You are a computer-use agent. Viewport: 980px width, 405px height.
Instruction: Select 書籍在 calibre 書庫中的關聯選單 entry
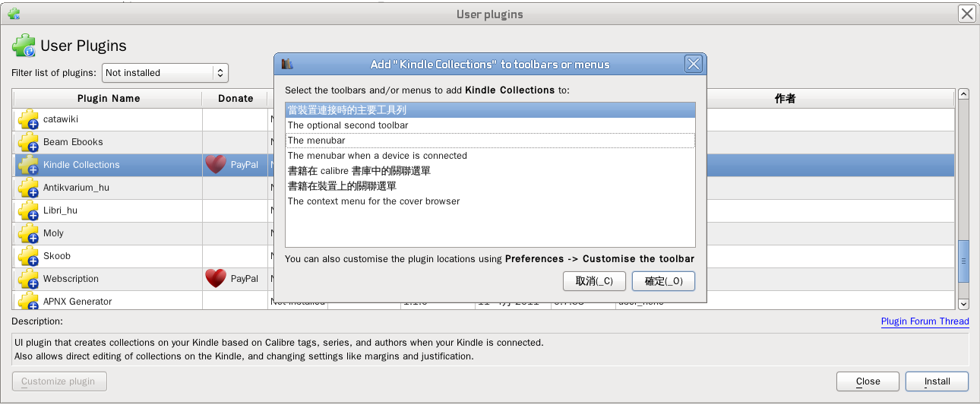click(491, 171)
